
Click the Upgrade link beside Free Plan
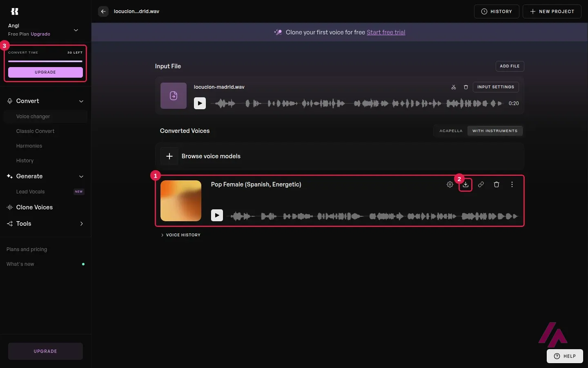(40, 34)
